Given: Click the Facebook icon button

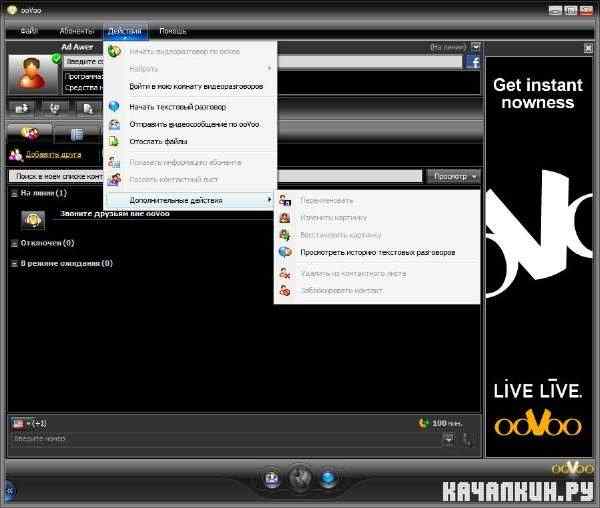Looking at the screenshot, I should pyautogui.click(x=473, y=62).
